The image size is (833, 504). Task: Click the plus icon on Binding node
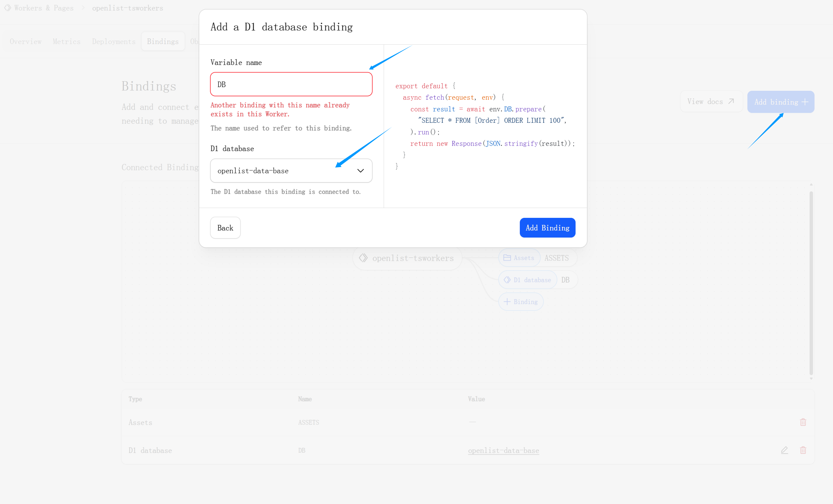click(507, 302)
